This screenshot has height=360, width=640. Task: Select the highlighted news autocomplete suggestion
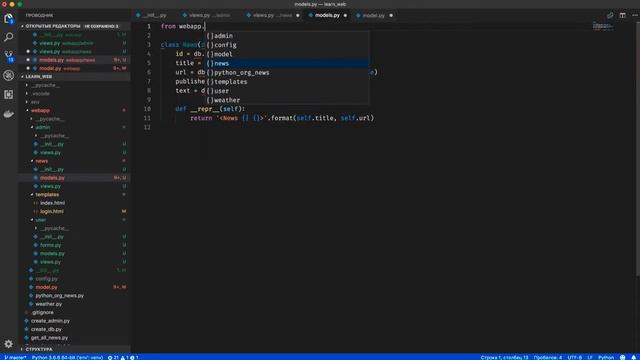[287, 63]
